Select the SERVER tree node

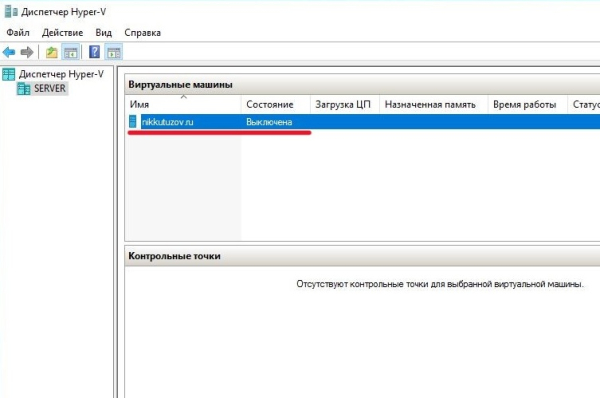coord(50,88)
